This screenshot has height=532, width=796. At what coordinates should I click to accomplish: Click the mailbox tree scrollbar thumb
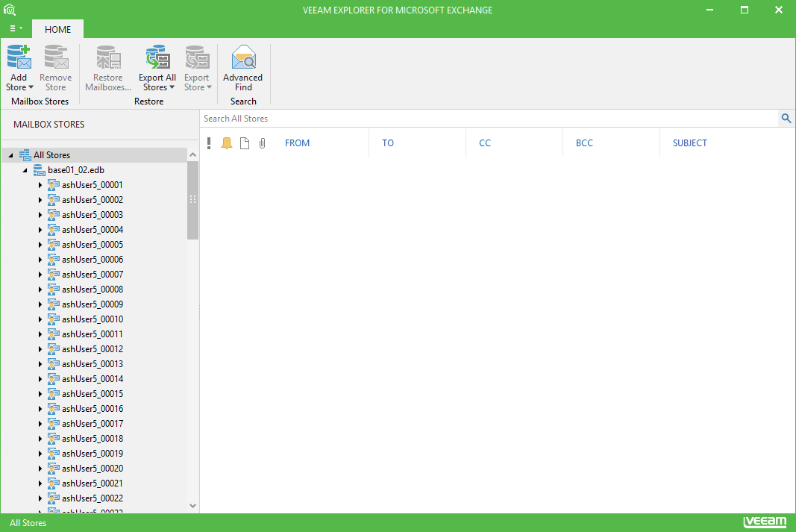tap(192, 199)
